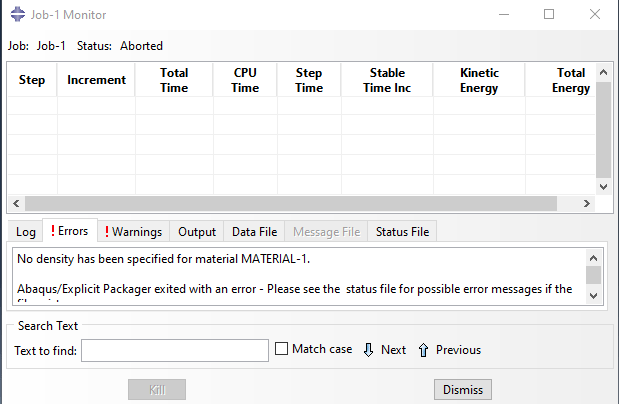This screenshot has width=619, height=404.
Task: Click the Next search arrow icon
Action: click(x=368, y=350)
